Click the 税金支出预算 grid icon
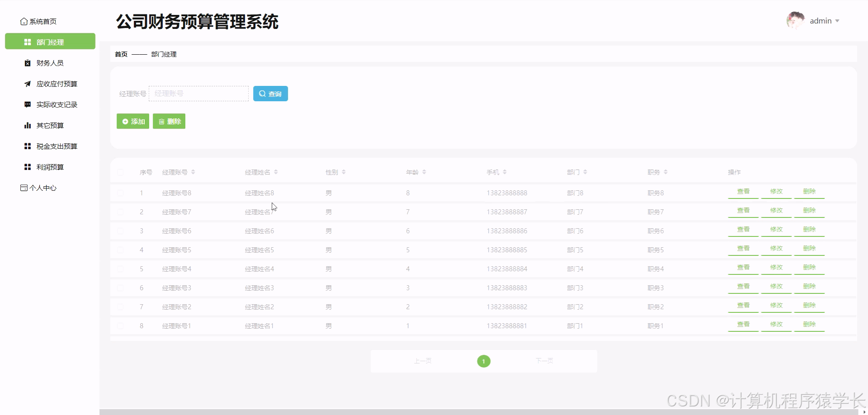Screen dimensions: 868x415 pyautogui.click(x=27, y=146)
